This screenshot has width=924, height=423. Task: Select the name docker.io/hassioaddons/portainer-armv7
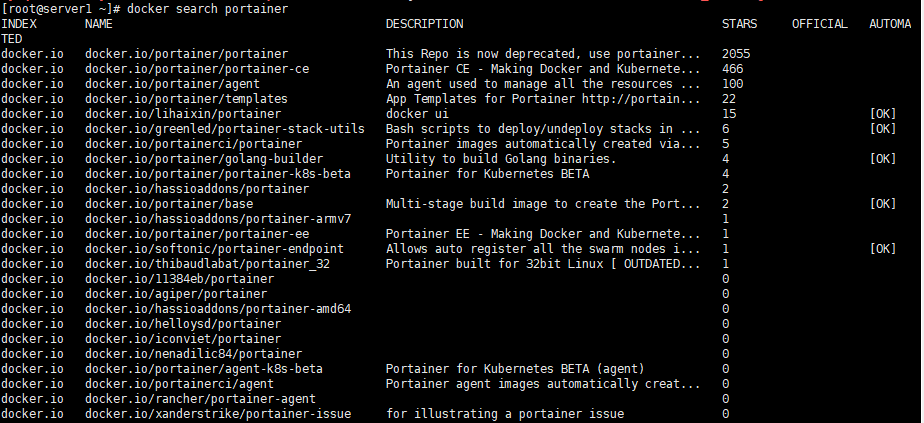pos(217,219)
